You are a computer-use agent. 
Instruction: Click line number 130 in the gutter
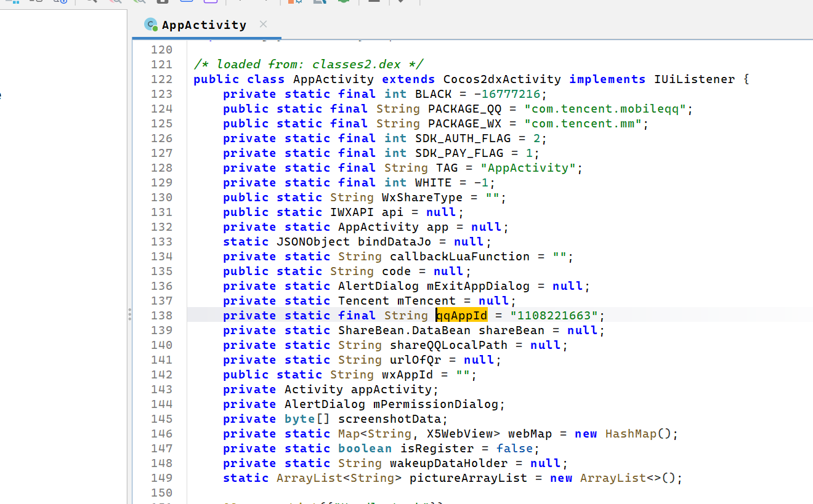tap(161, 198)
